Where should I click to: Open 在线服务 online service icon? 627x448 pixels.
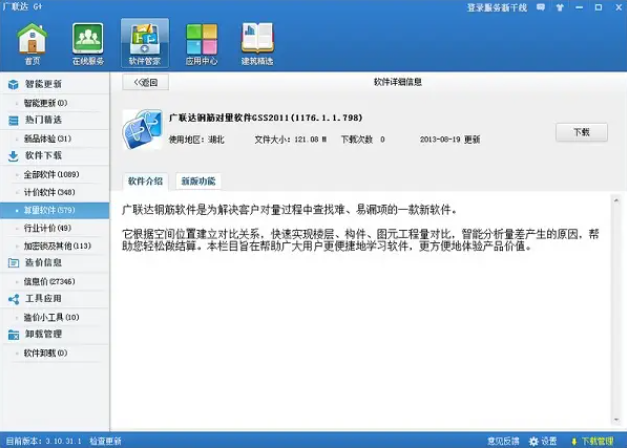[x=88, y=43]
